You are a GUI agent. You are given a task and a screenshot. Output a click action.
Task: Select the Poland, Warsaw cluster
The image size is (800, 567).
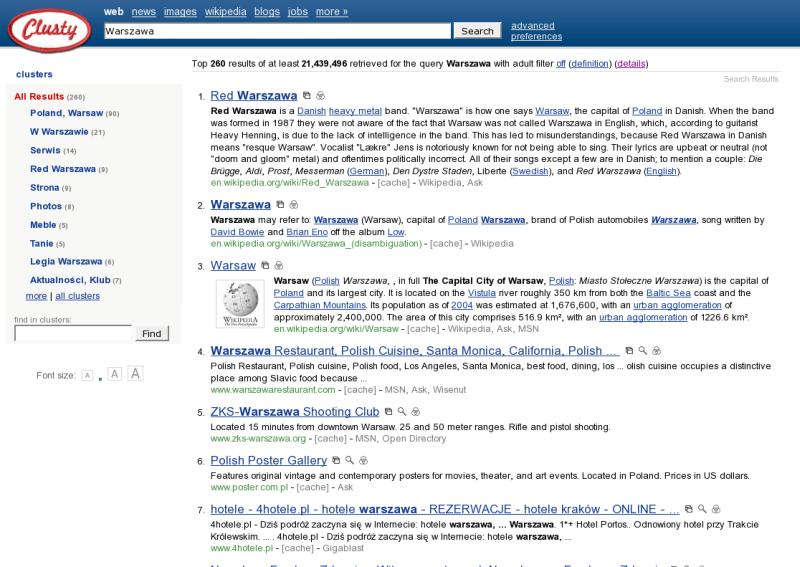66,113
